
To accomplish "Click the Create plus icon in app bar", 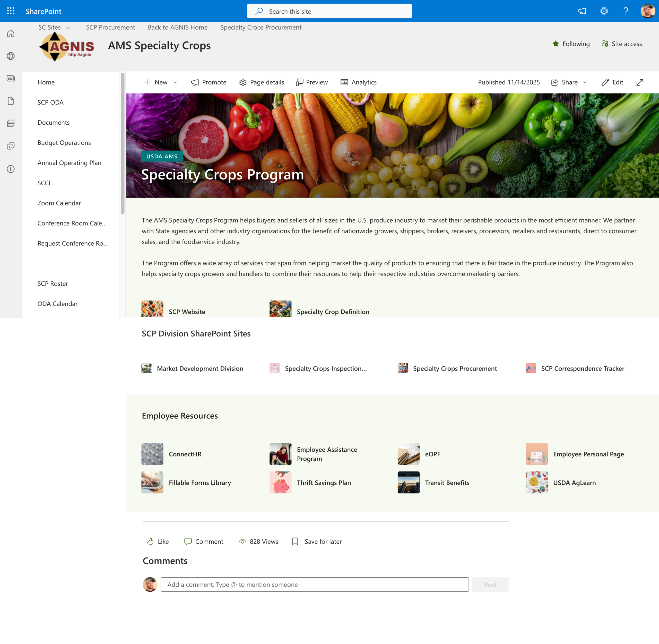I will click(11, 169).
